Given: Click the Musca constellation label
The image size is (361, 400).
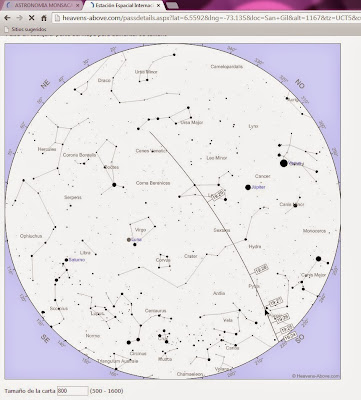Looking at the screenshot, I should [165, 359].
